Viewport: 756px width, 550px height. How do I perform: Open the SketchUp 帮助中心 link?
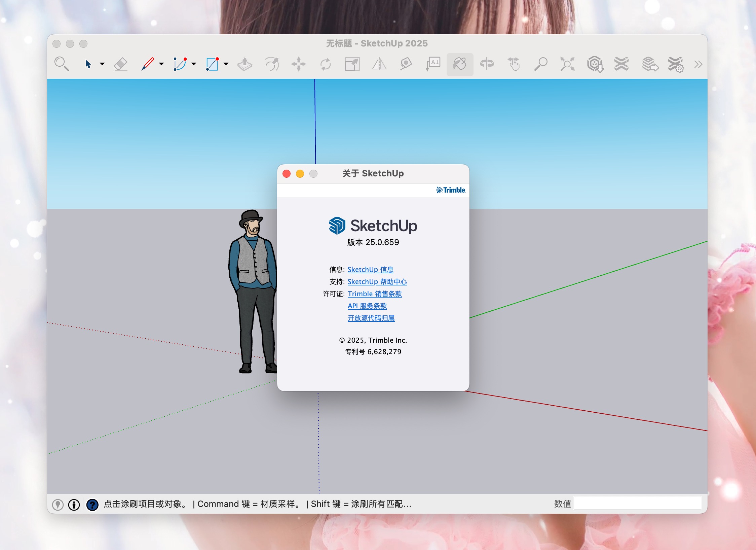377,282
